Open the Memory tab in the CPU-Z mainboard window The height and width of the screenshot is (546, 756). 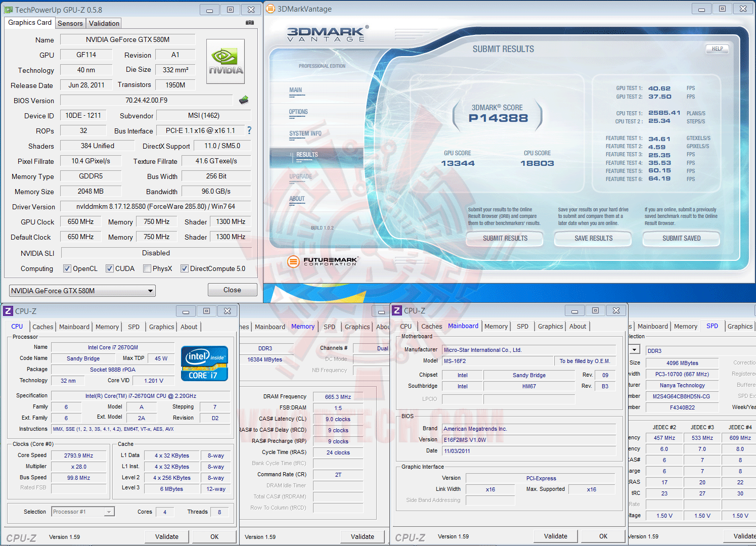(x=496, y=327)
